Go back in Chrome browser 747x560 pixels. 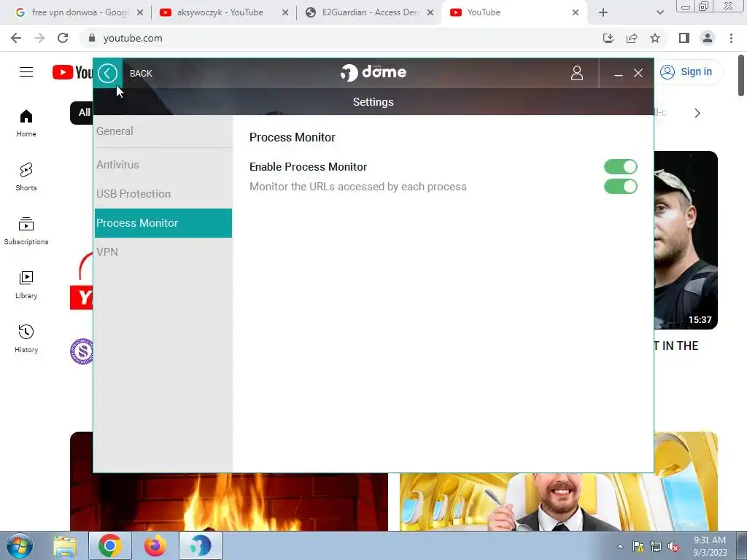click(16, 38)
